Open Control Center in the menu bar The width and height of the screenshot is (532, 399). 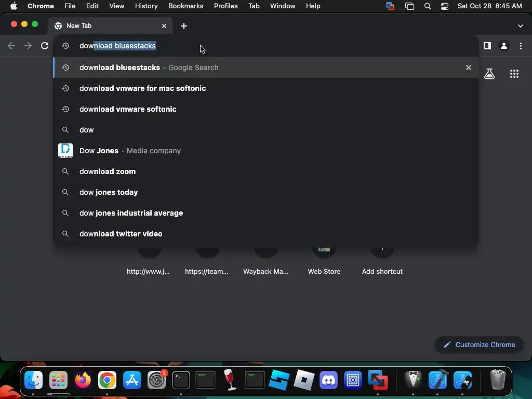tap(445, 6)
